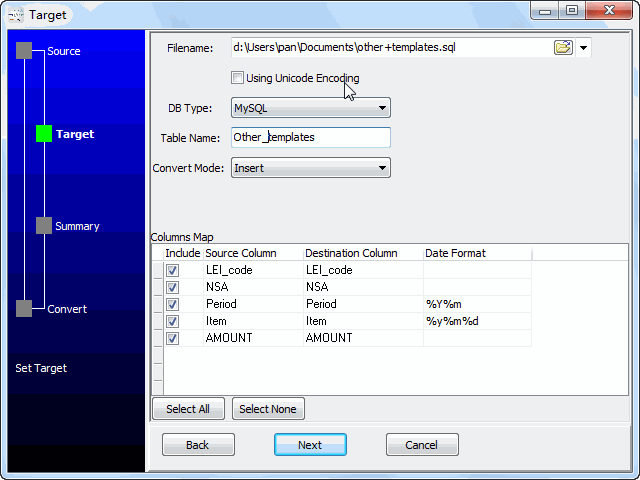Click the gray Summary step marker

click(43, 226)
